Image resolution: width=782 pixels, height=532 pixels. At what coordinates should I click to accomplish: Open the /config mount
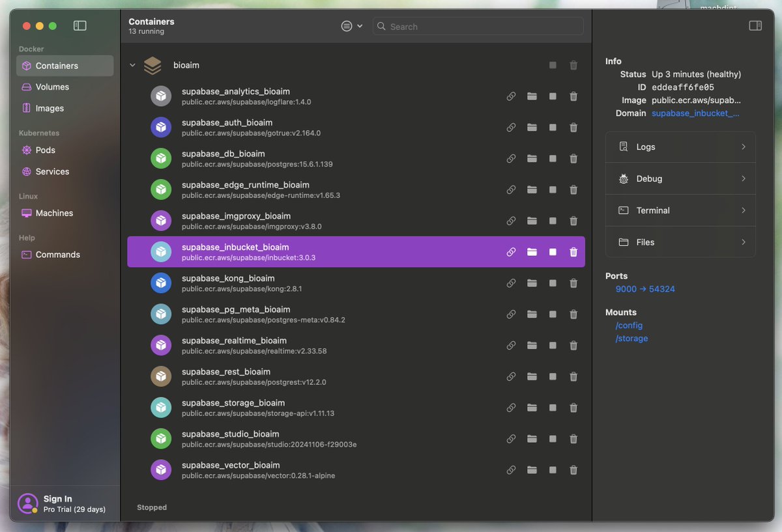[629, 326]
